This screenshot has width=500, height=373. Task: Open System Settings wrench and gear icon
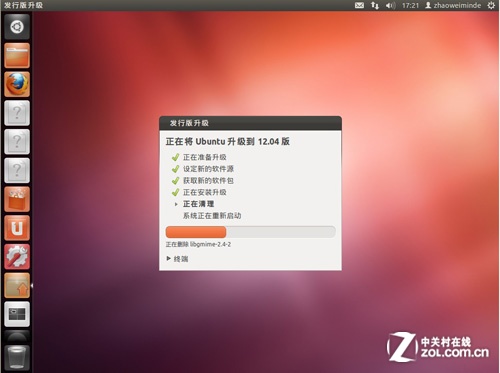click(x=17, y=257)
